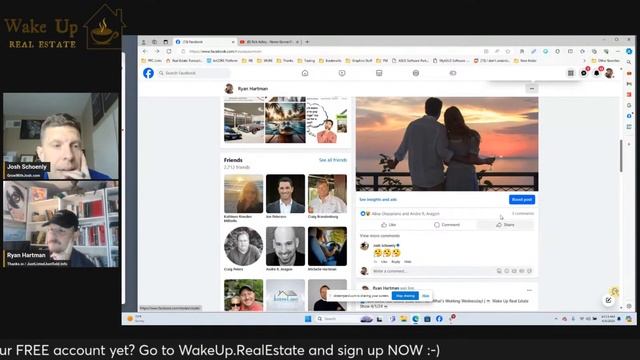The height and width of the screenshot is (360, 640).
Task: Open options for the next Ryan Hartman post
Action: click(x=529, y=290)
